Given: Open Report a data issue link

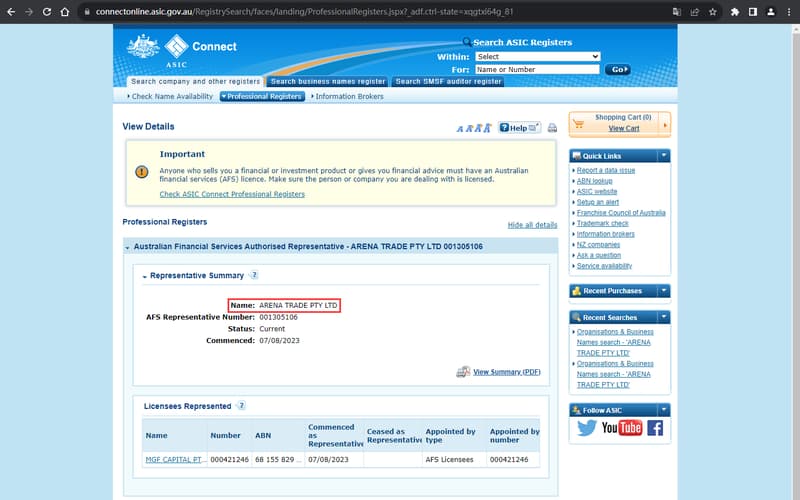Looking at the screenshot, I should point(606,170).
